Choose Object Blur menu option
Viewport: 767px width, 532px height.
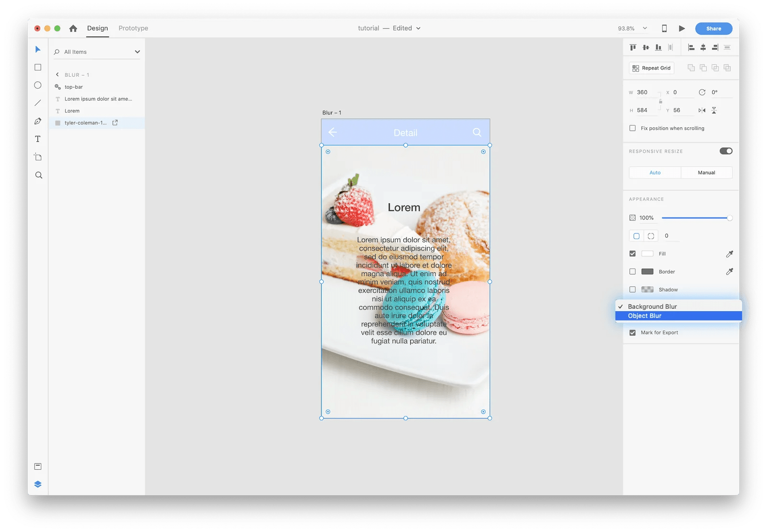679,316
